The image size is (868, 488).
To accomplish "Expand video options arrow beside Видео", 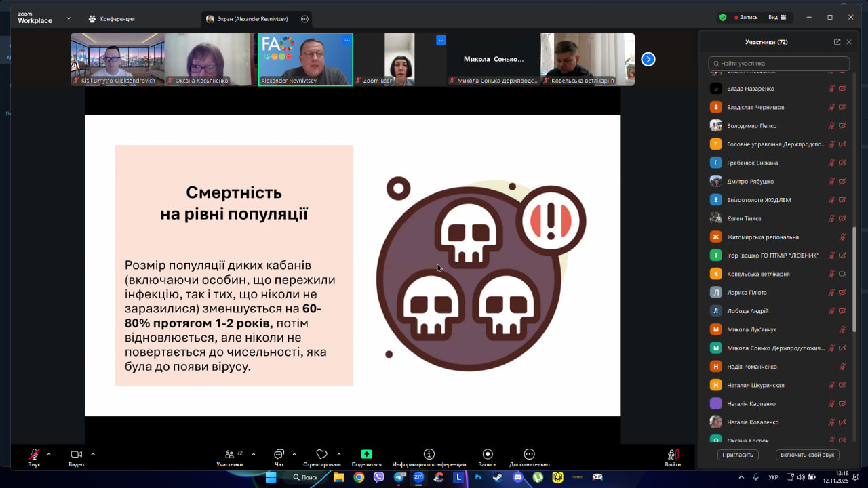I will (93, 454).
